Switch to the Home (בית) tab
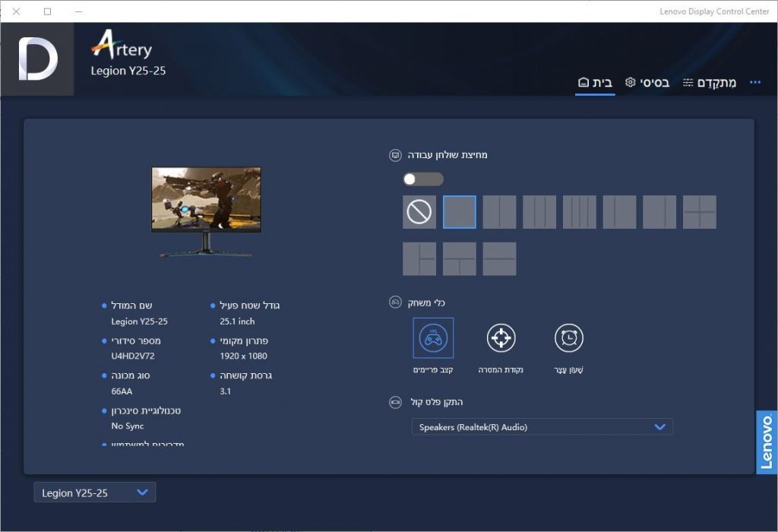Viewport: 778px width, 532px height. pos(595,82)
